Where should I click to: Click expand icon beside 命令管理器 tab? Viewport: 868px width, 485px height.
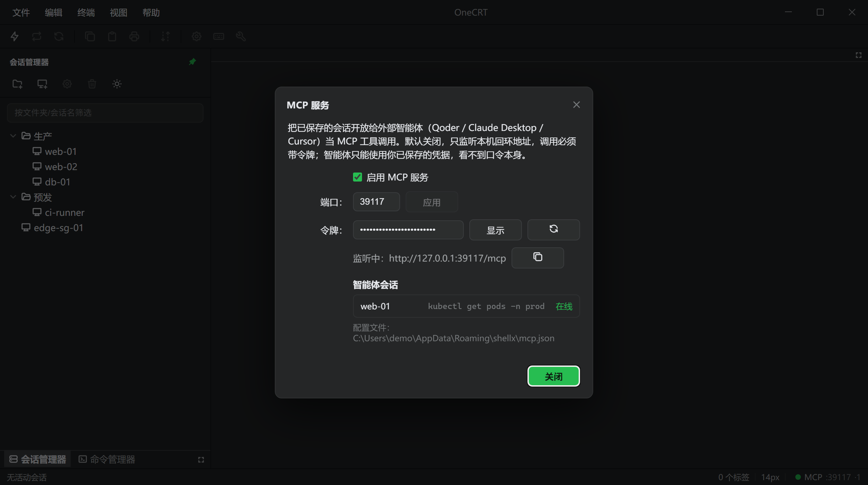click(201, 460)
